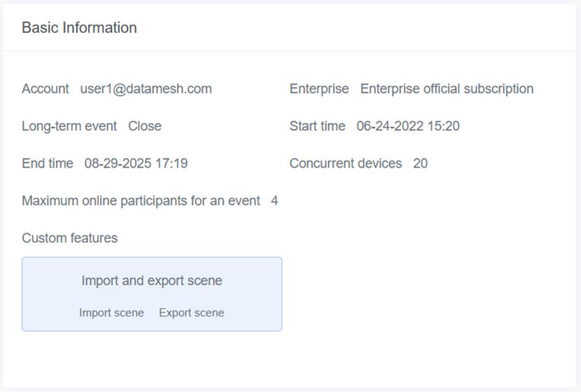Select the user1@datamesh.com email address
The height and width of the screenshot is (392, 581).
tap(145, 89)
